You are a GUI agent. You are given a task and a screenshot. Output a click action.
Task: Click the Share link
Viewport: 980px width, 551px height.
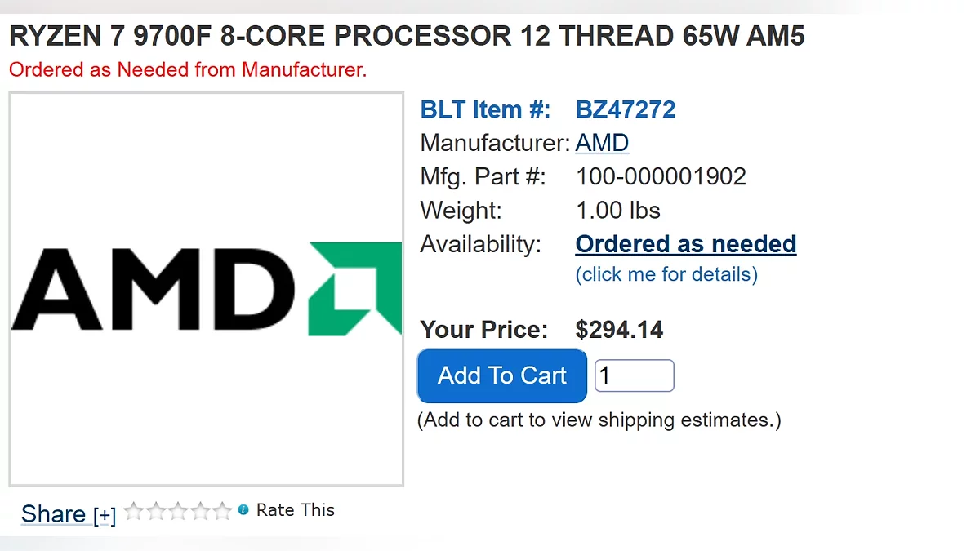53,514
